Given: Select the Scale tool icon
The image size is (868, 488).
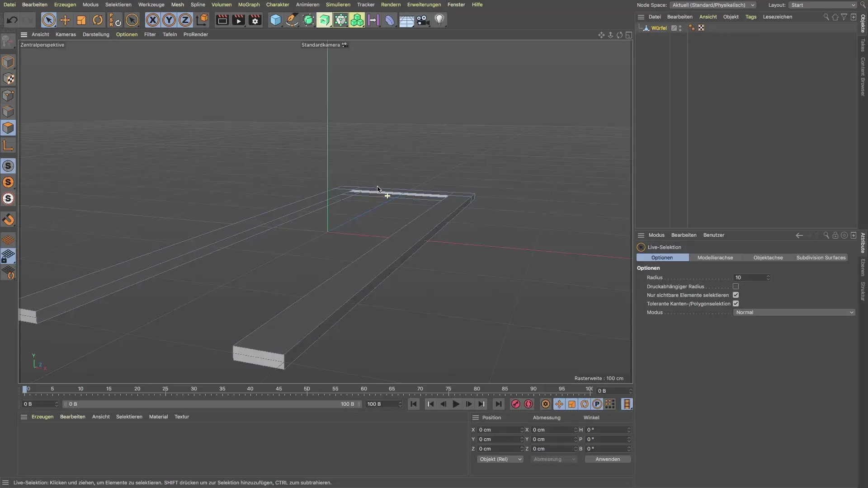Looking at the screenshot, I should point(81,20).
